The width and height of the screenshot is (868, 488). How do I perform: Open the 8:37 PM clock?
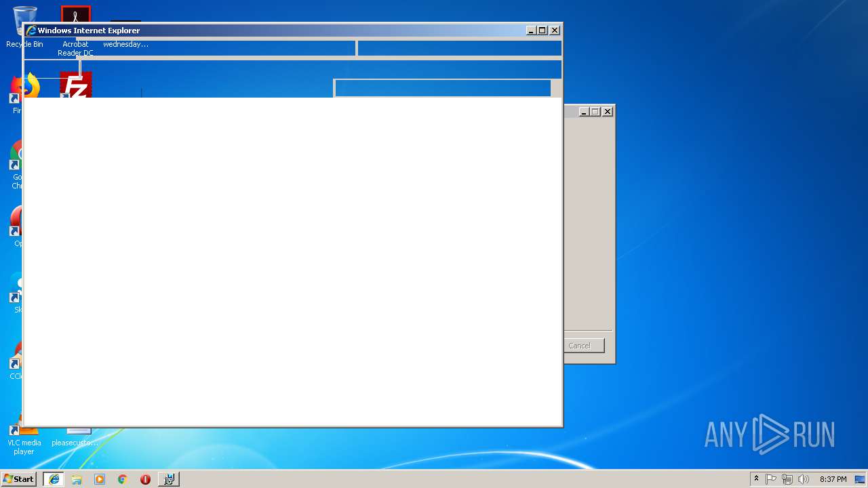coord(833,479)
